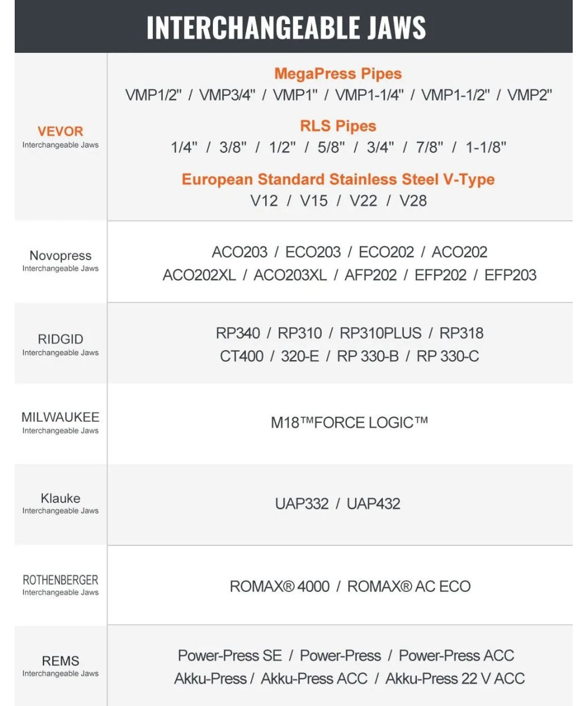The width and height of the screenshot is (588, 706).
Task: Click the RLS Pipes heading
Action: 338,126
